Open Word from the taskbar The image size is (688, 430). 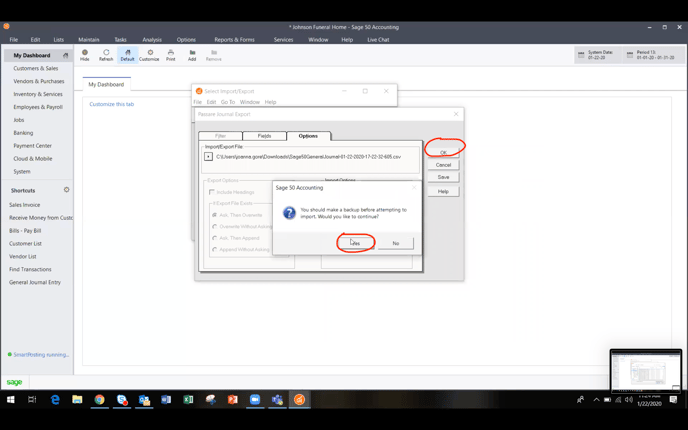(x=166, y=400)
